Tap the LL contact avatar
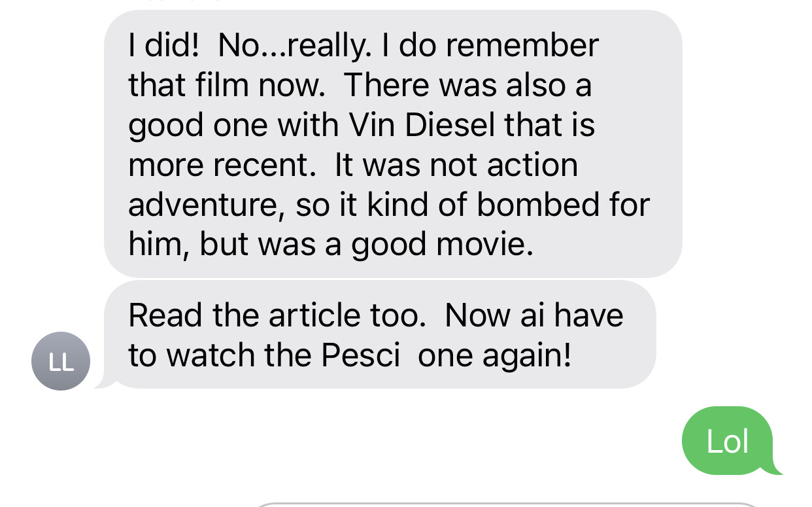Viewport: 812px width, 507px height. 61,361
